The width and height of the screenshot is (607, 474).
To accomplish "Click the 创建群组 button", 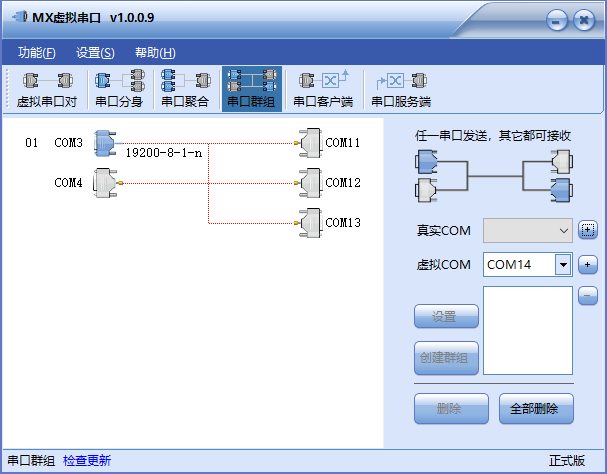I will 446,358.
